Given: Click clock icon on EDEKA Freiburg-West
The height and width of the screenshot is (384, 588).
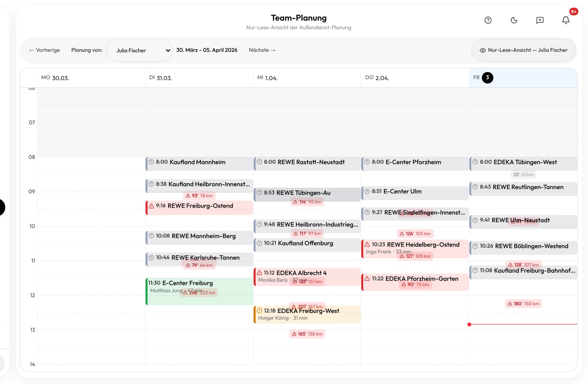Looking at the screenshot, I should 259,311.
